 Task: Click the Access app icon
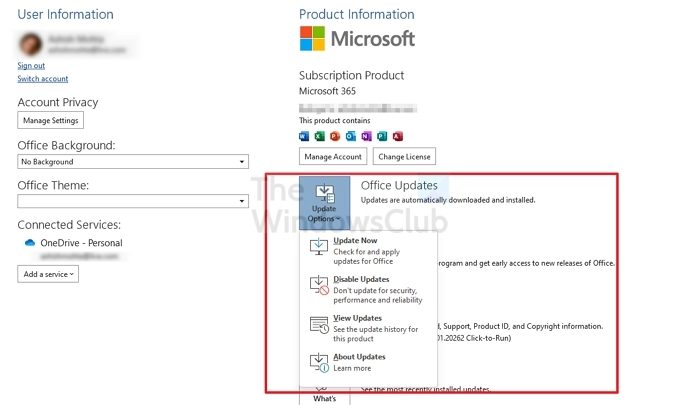coord(398,136)
